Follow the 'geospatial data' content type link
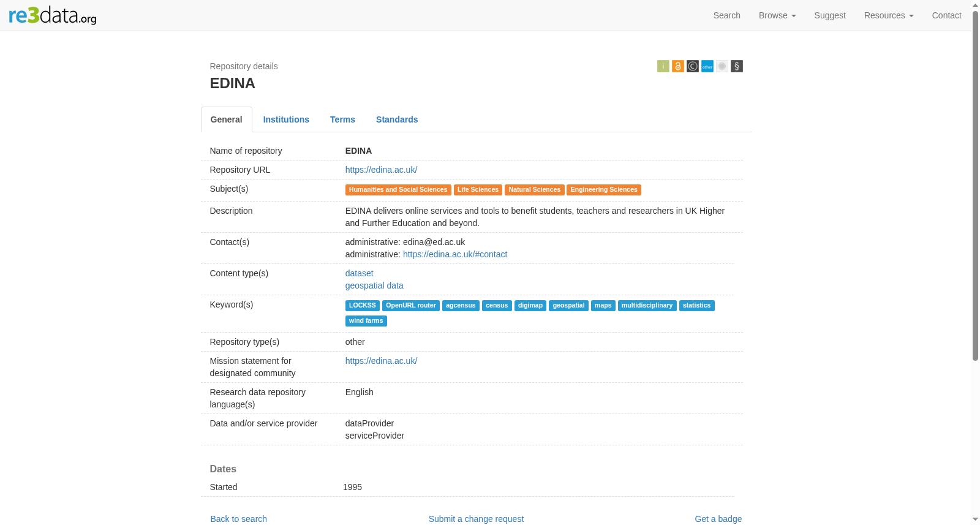 pyautogui.click(x=374, y=285)
